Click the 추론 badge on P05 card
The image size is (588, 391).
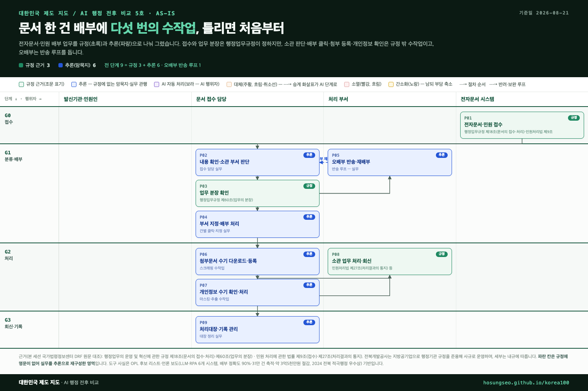coord(442,155)
